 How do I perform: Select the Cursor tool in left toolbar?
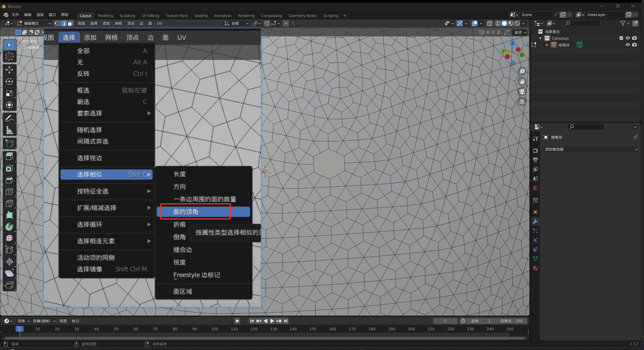coord(9,56)
